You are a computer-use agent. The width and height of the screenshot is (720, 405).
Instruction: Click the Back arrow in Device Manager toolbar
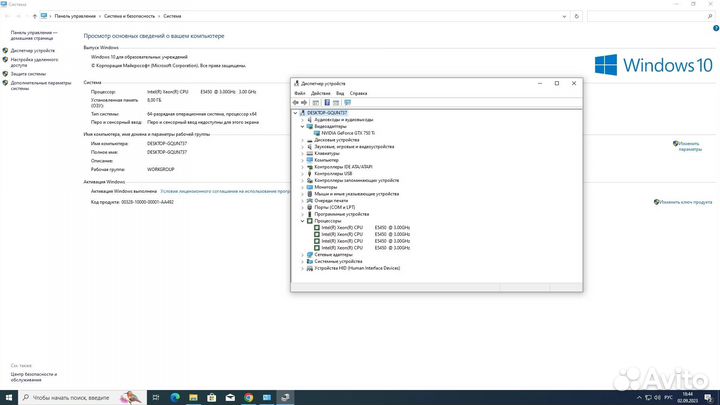(296, 102)
